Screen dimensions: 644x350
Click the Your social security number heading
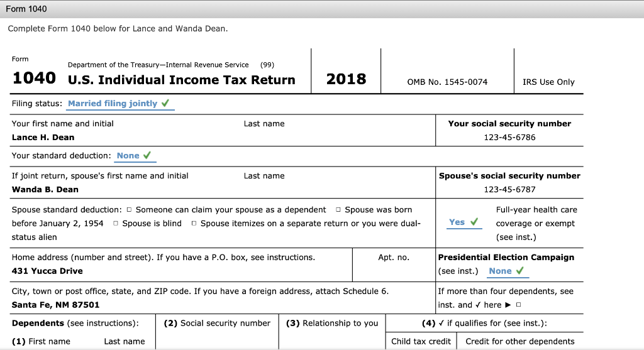coord(509,124)
